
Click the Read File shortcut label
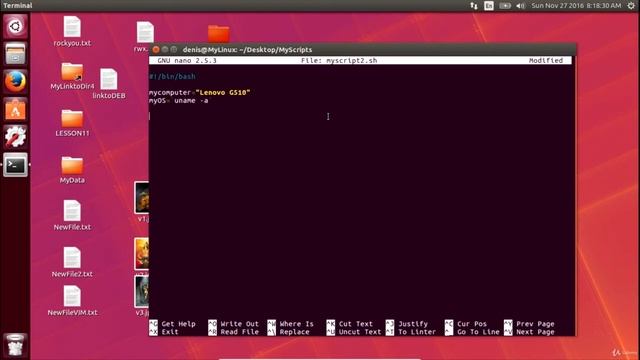point(240,332)
